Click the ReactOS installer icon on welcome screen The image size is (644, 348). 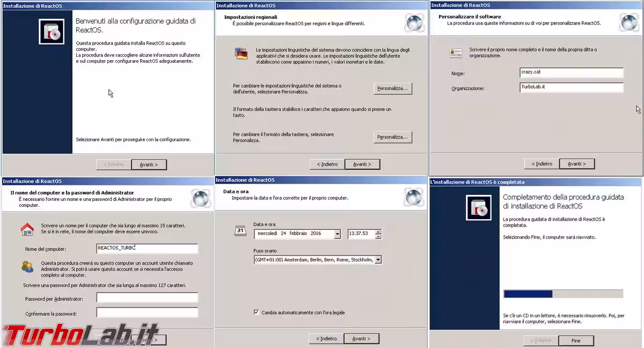coord(52,31)
